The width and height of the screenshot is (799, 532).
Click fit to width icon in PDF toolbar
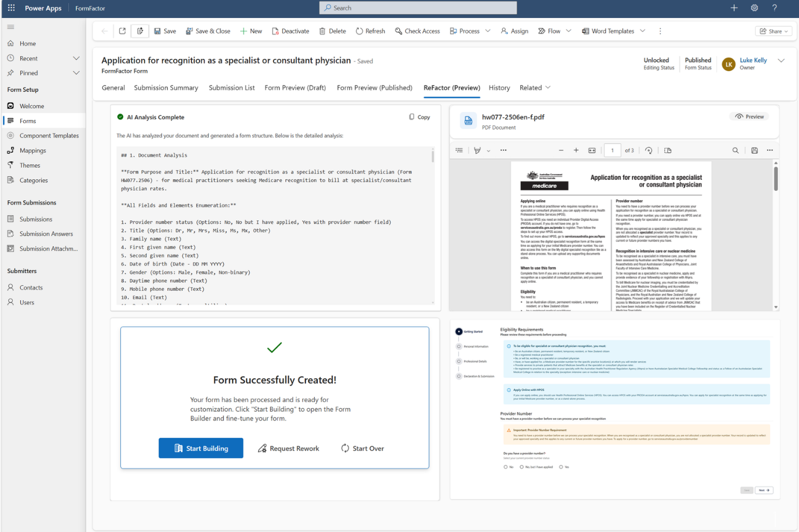click(592, 150)
